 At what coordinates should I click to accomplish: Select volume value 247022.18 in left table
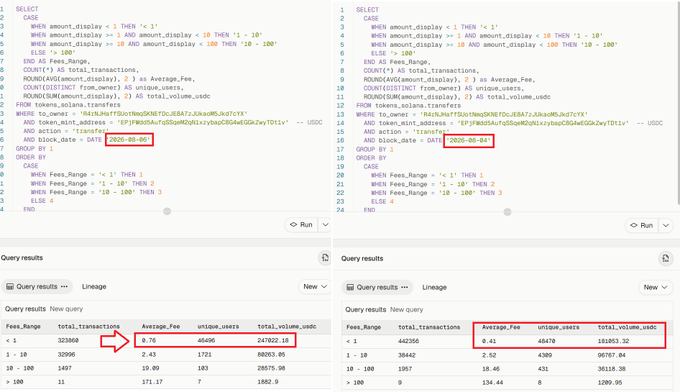pos(273,340)
